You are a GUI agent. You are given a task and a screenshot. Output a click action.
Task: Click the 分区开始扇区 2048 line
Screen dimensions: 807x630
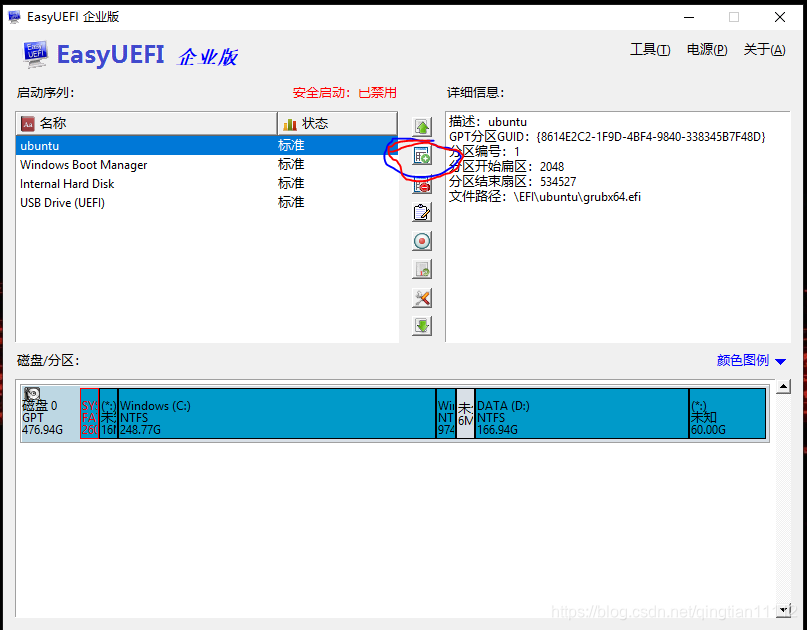(506, 167)
